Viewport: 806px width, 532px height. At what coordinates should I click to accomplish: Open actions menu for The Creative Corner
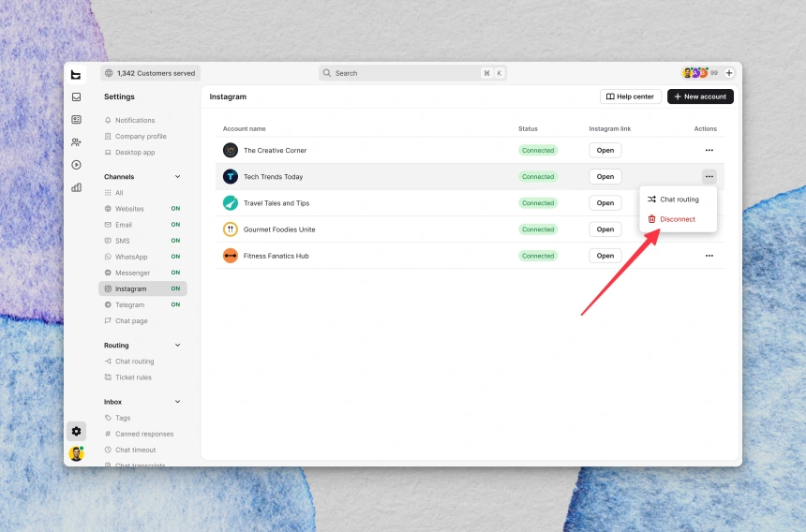click(x=709, y=151)
